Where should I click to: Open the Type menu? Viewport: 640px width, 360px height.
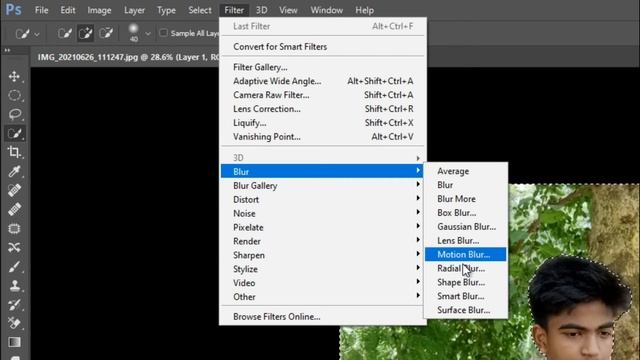[166, 10]
